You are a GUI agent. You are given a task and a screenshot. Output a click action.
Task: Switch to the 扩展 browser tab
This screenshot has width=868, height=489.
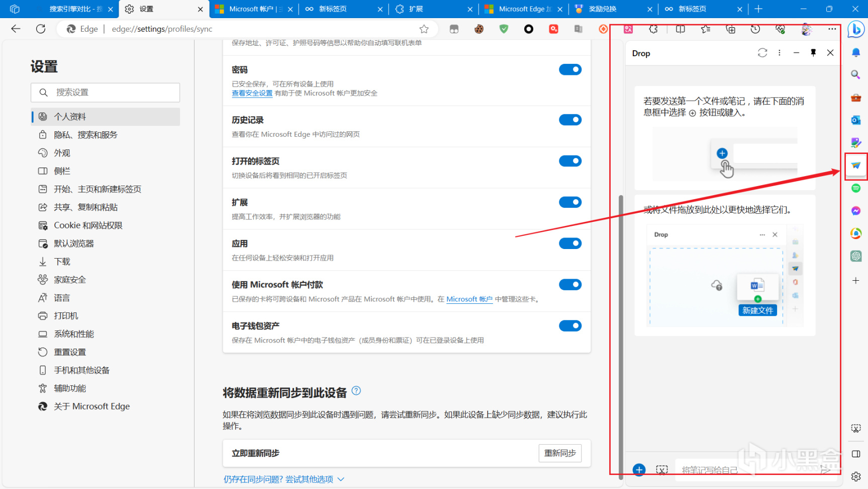pyautogui.click(x=434, y=9)
